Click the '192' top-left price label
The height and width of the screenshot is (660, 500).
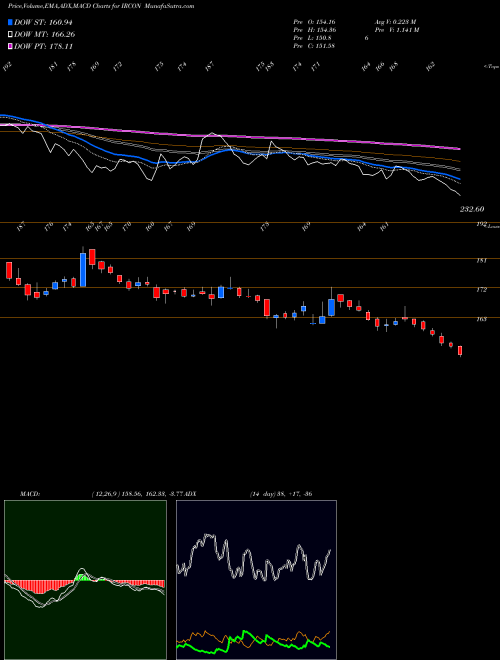pyautogui.click(x=9, y=66)
